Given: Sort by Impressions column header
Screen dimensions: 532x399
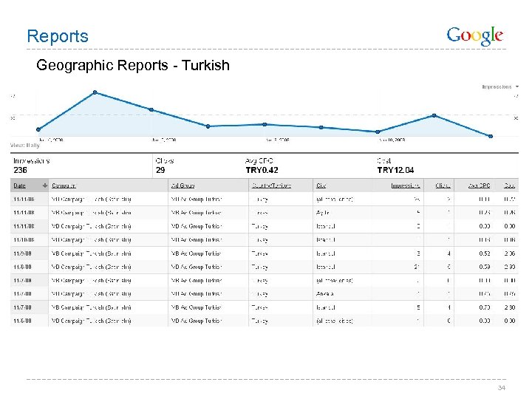Looking at the screenshot, I should tap(406, 185).
